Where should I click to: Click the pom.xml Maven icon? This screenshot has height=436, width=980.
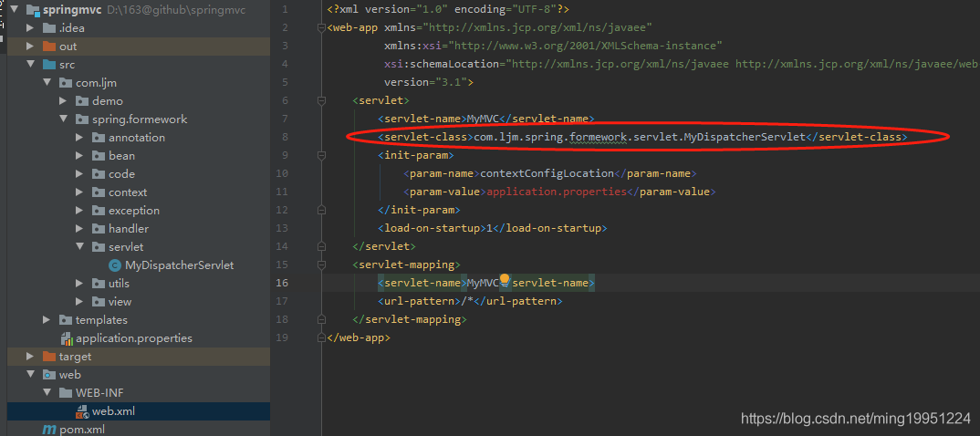[48, 430]
